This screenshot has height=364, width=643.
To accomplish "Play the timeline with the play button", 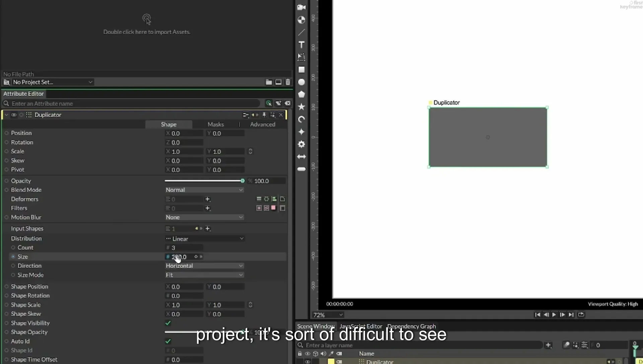I will pyautogui.click(x=554, y=314).
